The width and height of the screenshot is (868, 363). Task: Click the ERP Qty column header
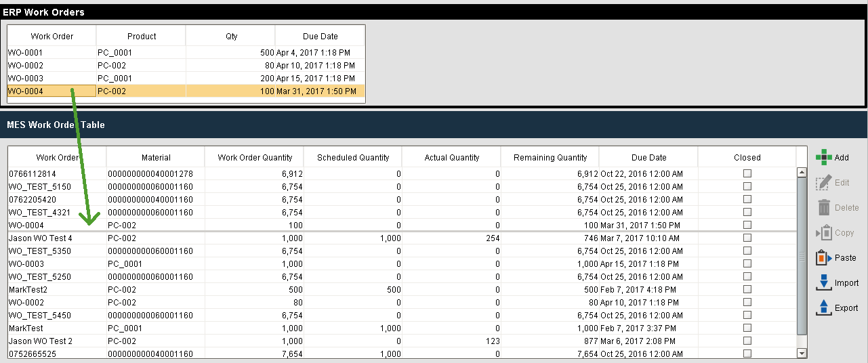pyautogui.click(x=231, y=37)
